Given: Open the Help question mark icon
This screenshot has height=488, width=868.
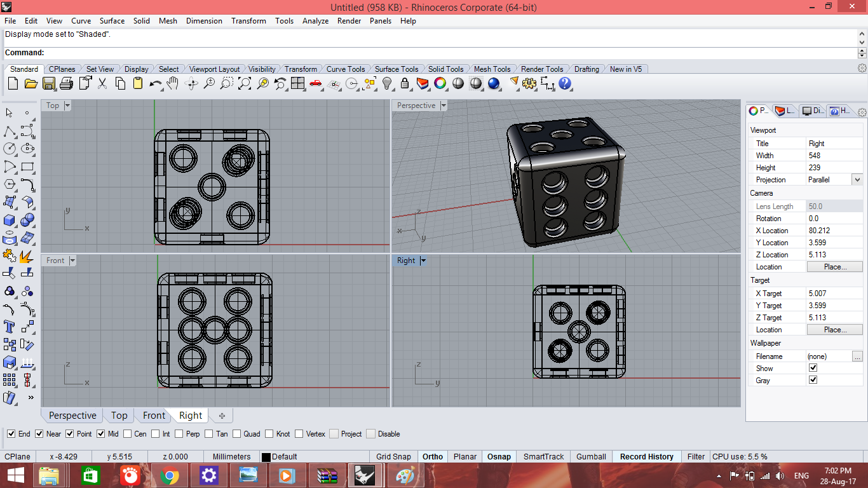Looking at the screenshot, I should pos(565,83).
